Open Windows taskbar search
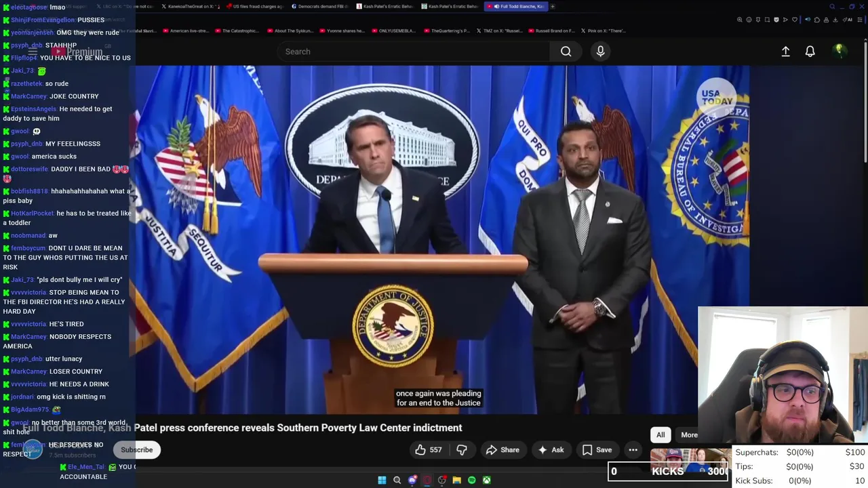The image size is (868, 488). pyautogui.click(x=397, y=481)
